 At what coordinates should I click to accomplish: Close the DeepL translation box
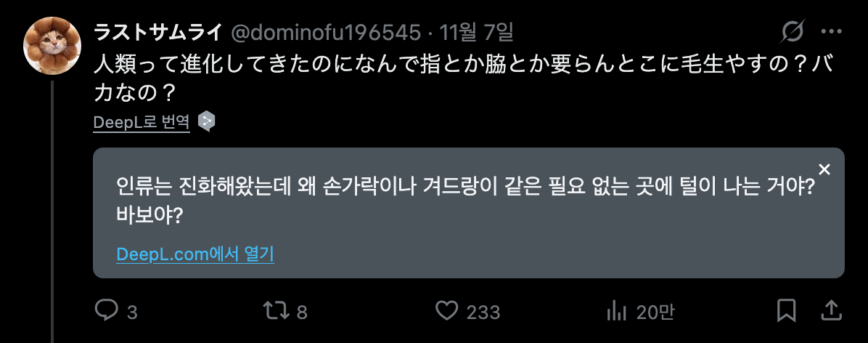[824, 169]
